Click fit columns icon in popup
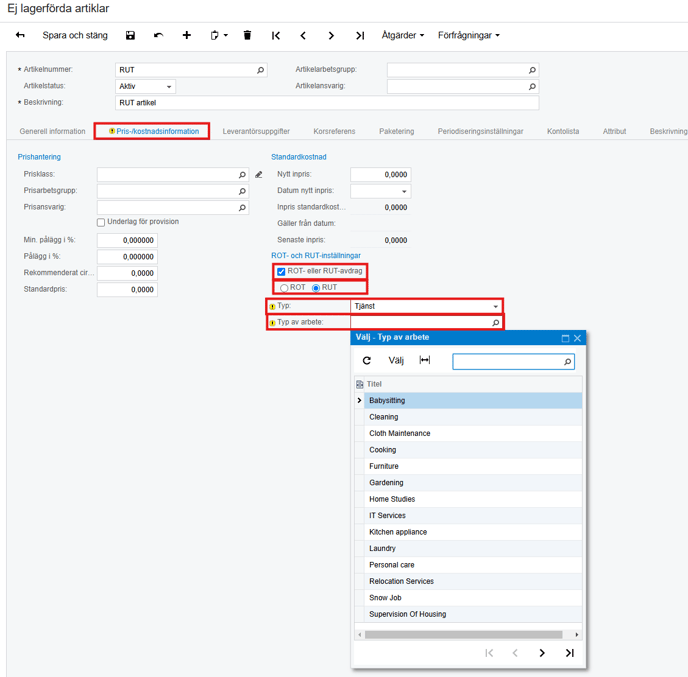This screenshot has height=677, width=688. click(x=424, y=361)
